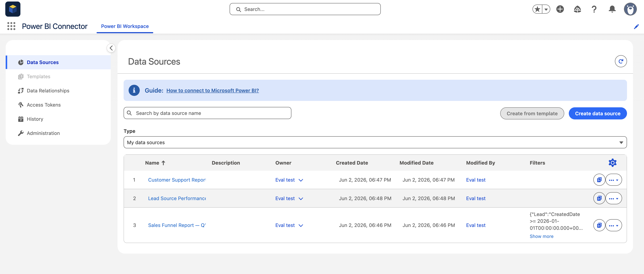The height and width of the screenshot is (274, 644).
Task: Open Modified By Eval test link in row 3
Action: tap(476, 225)
